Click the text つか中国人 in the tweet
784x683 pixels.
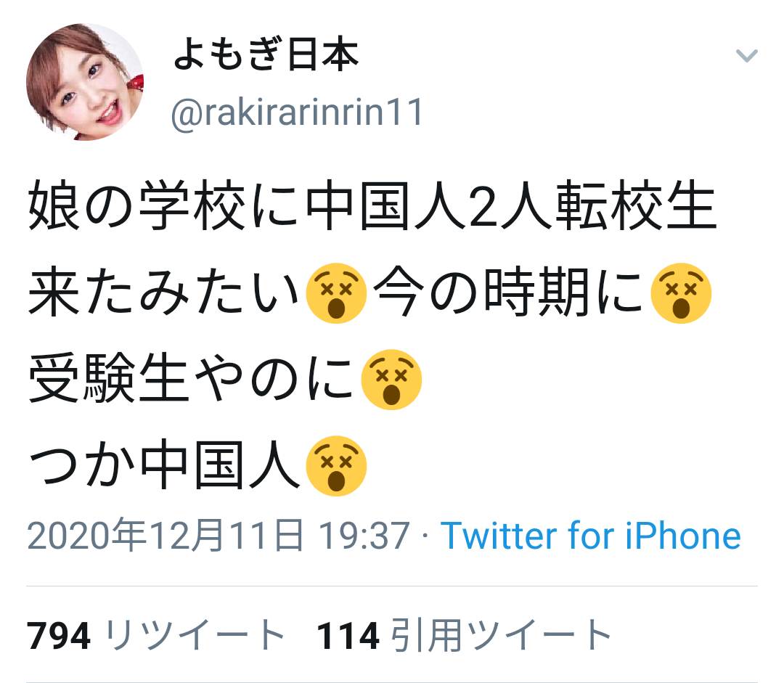click(x=164, y=465)
